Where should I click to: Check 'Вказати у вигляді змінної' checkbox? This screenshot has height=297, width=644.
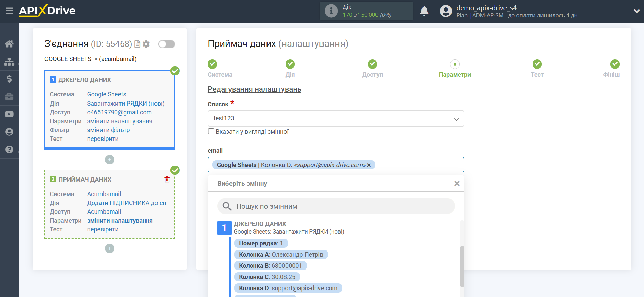tap(211, 132)
